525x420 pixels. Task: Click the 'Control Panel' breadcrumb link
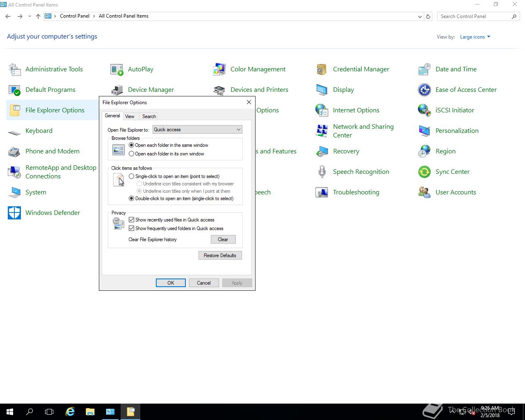pyautogui.click(x=75, y=16)
